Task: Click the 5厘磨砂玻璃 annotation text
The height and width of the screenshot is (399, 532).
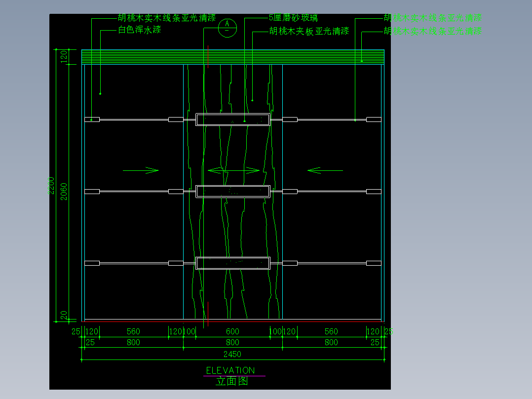Action: [293, 18]
